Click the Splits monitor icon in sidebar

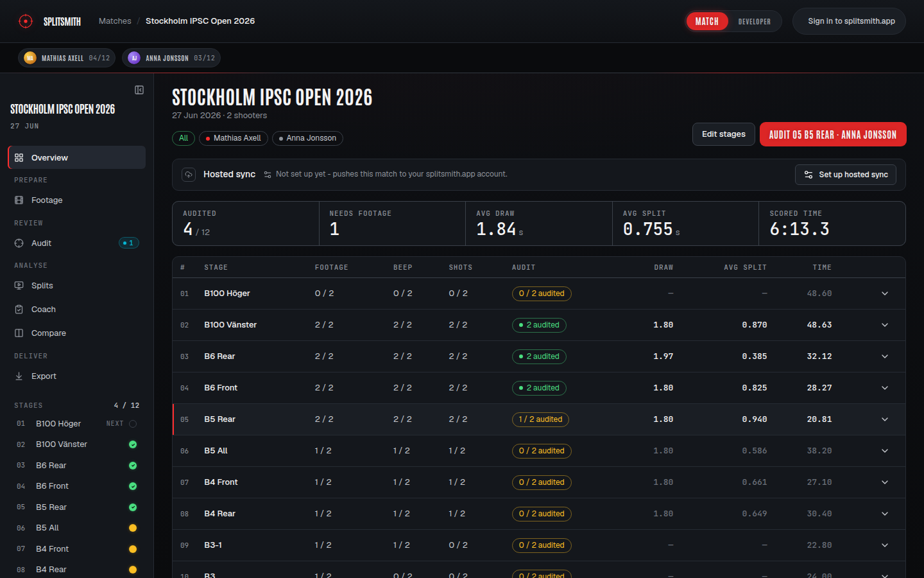pos(19,286)
